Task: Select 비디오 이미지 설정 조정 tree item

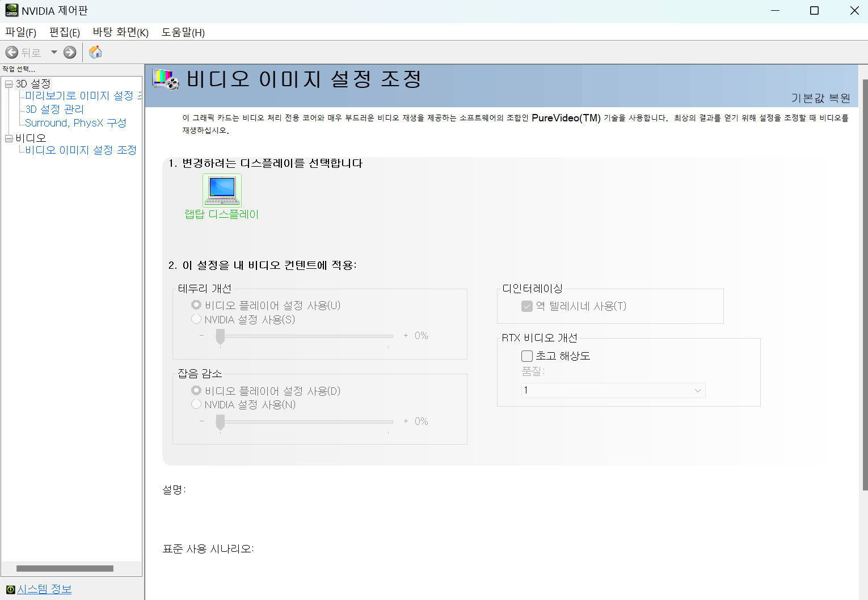Action: click(x=81, y=150)
